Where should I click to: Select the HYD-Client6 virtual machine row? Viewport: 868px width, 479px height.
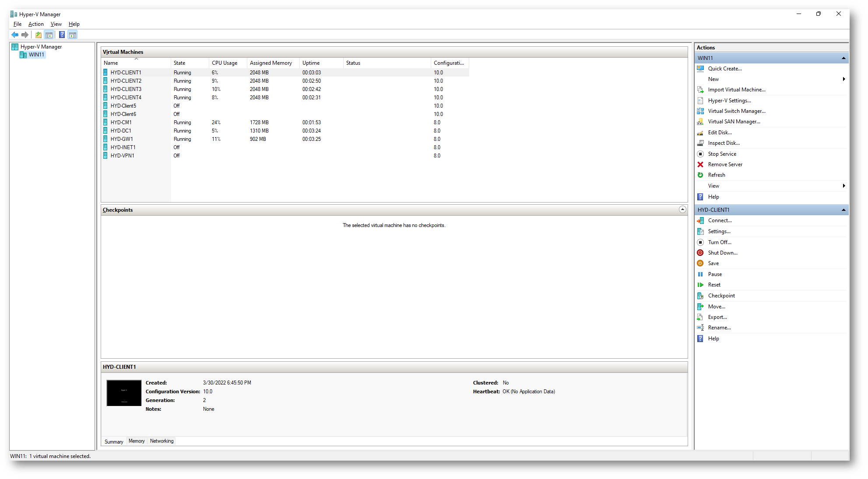click(x=285, y=114)
